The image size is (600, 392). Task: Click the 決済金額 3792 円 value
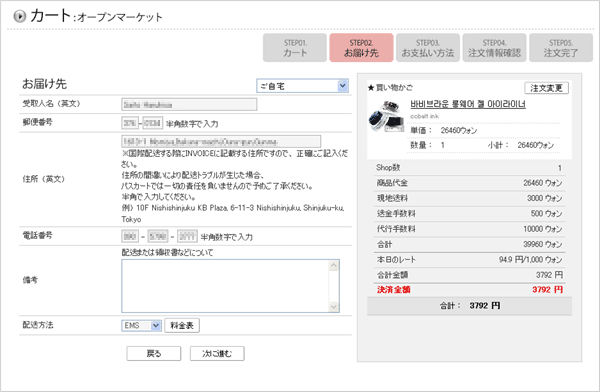pos(548,289)
